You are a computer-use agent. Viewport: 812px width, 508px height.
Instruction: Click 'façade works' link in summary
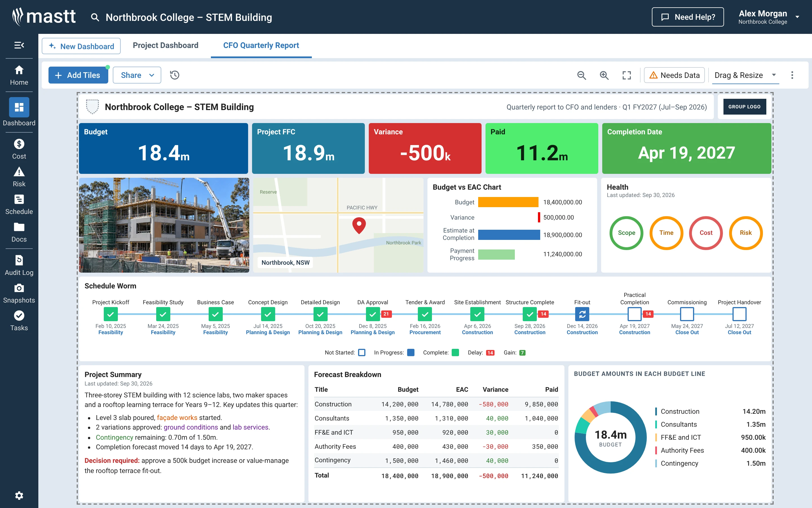coord(177,418)
